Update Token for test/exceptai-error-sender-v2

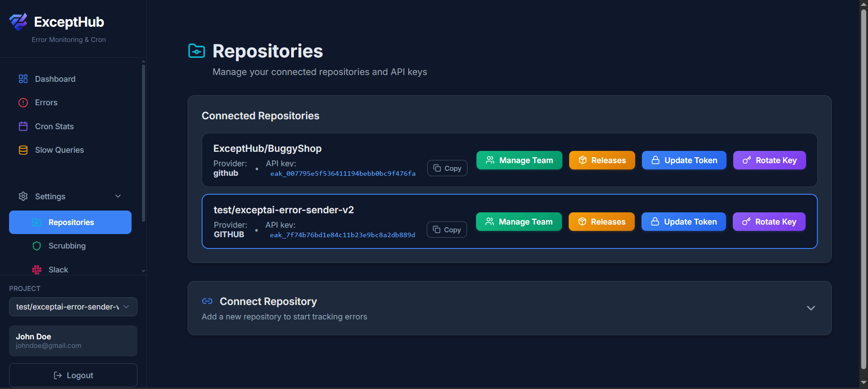pyautogui.click(x=684, y=222)
